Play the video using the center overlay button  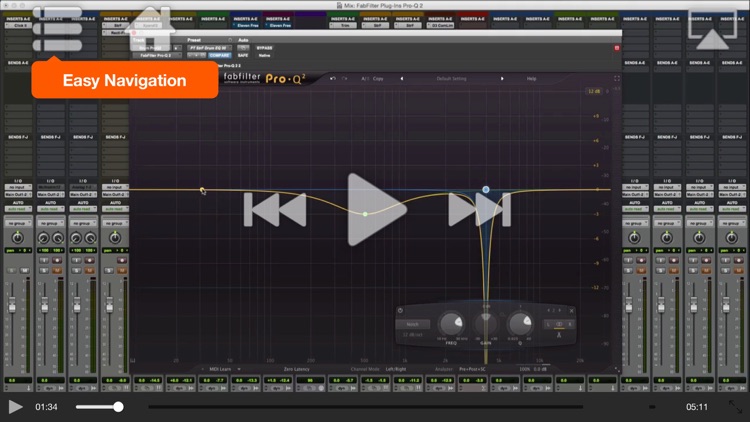[x=376, y=210]
